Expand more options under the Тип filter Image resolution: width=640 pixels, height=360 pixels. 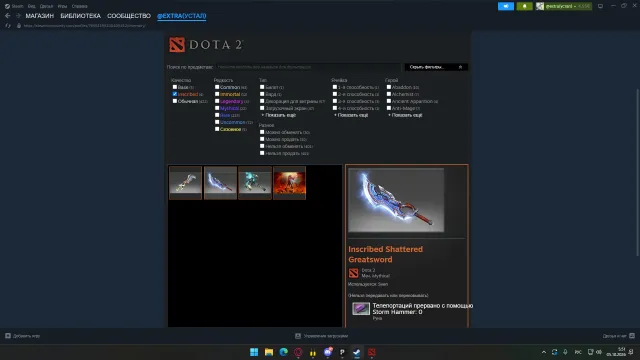pos(279,115)
